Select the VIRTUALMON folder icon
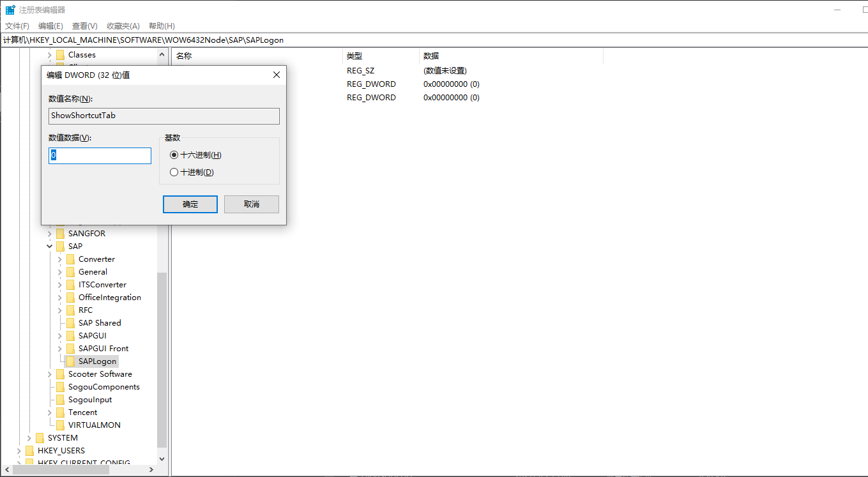Screen dimensions: 868x477 click(x=61, y=425)
